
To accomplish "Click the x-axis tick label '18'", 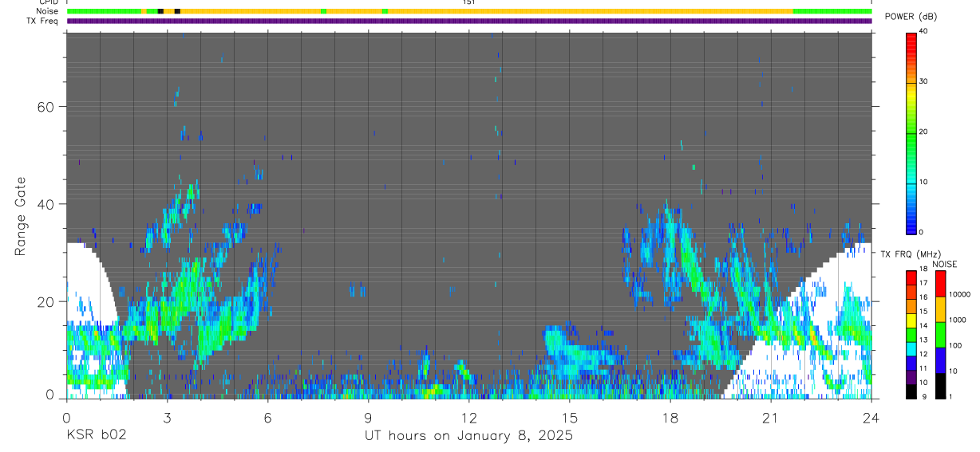I will [670, 417].
